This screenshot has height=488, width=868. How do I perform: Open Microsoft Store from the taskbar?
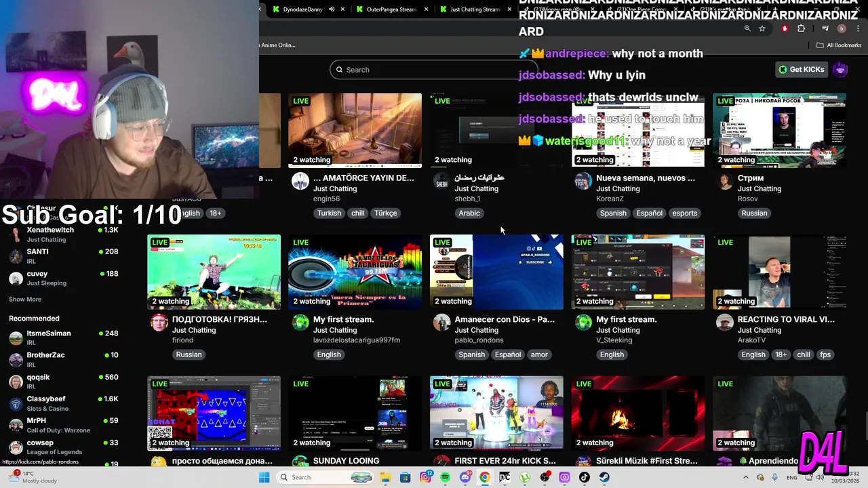pos(406,477)
